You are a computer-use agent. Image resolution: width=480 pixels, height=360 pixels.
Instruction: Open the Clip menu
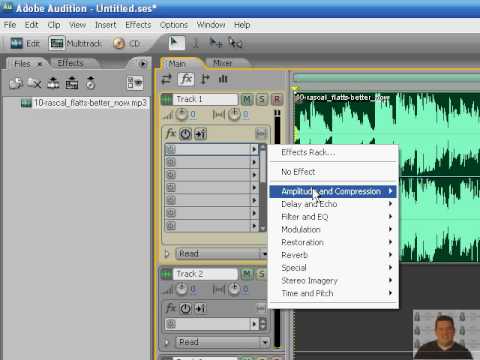(x=54, y=25)
